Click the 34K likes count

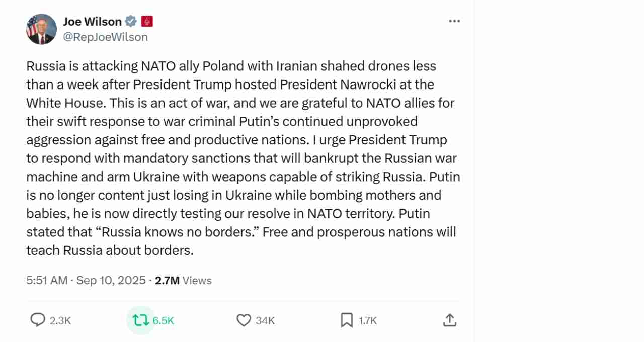pos(265,320)
